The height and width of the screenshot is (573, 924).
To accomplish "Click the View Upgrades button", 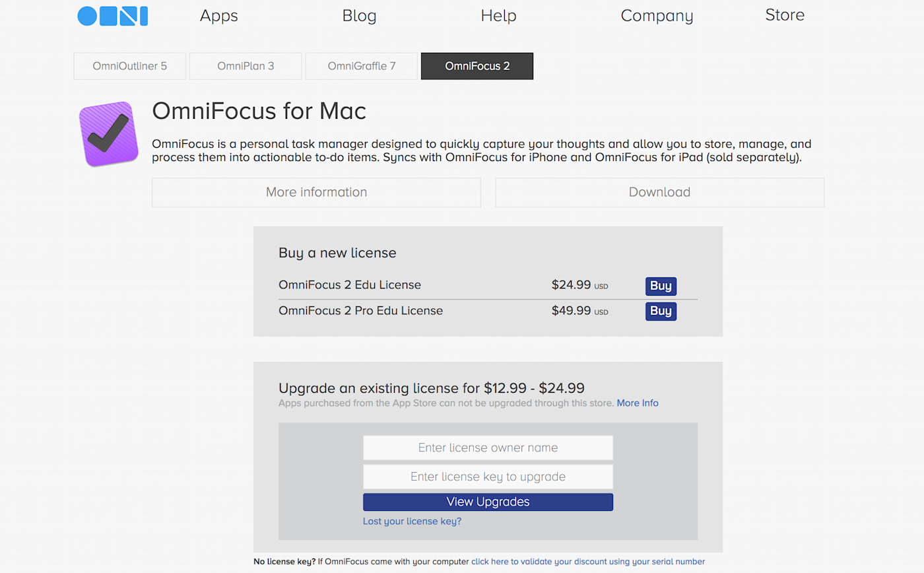I will (x=488, y=502).
